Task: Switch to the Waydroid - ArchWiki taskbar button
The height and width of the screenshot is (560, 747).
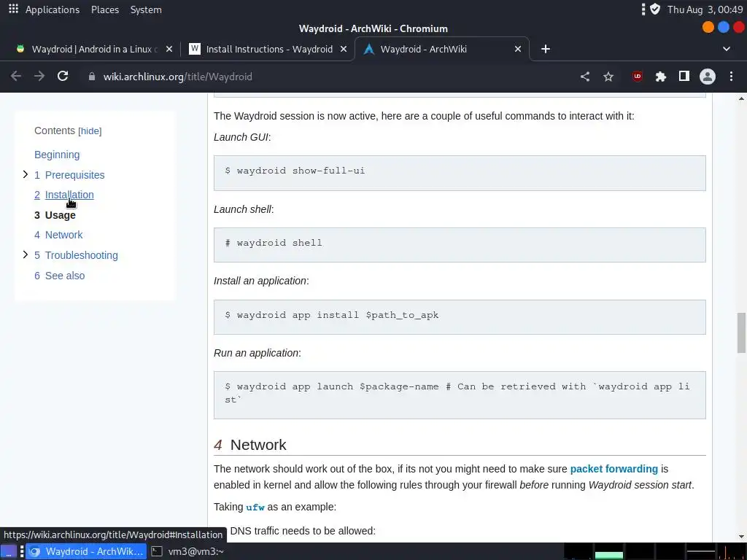Action: pyautogui.click(x=86, y=551)
